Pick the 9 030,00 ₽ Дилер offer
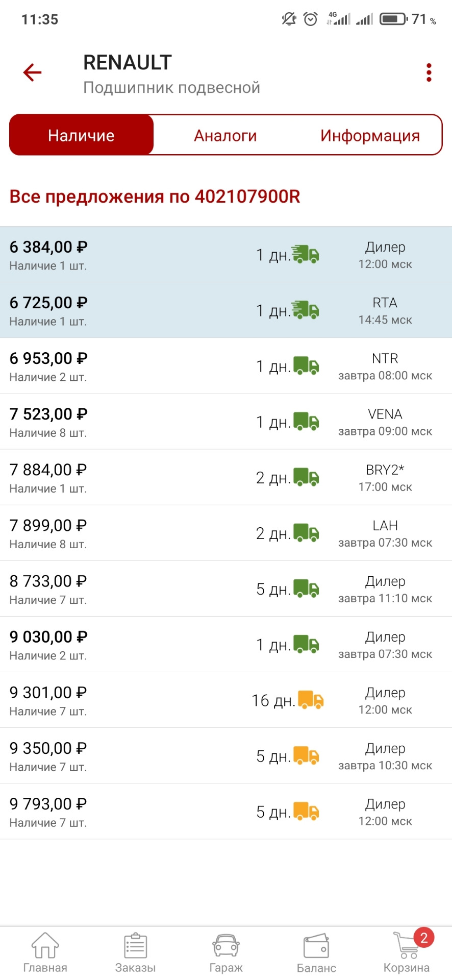The width and height of the screenshot is (452, 980). (226, 644)
